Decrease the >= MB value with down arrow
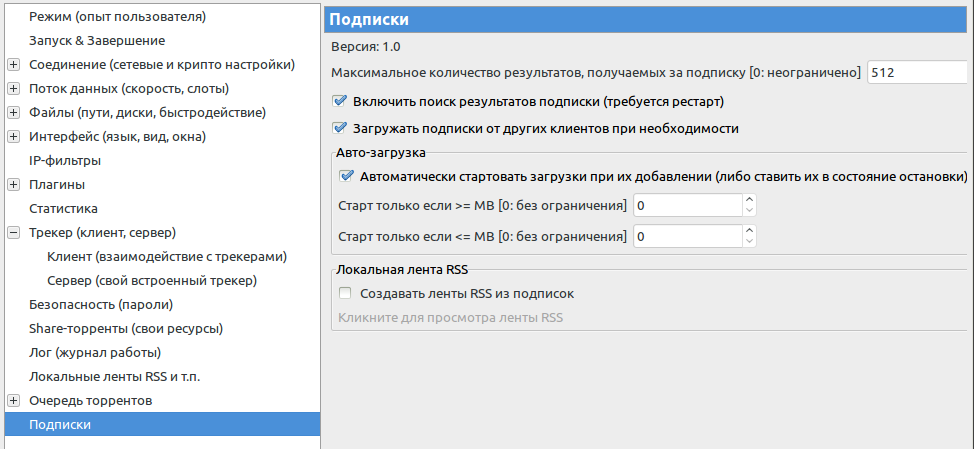The height and width of the screenshot is (449, 974). pos(750,211)
